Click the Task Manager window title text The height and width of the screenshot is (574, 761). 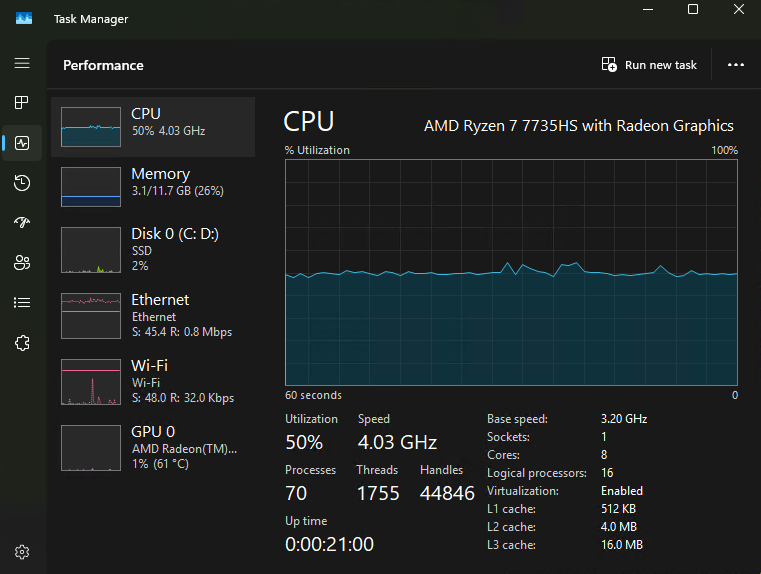[91, 19]
